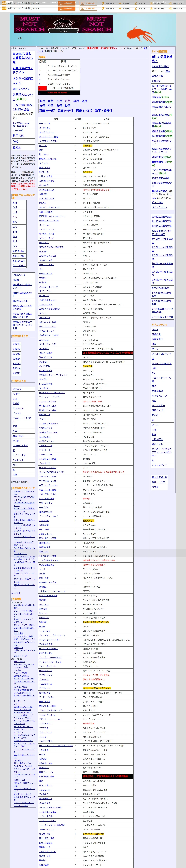Click the orange button in the lower header bar
This screenshot has height=868, width=186.
click(66, 8)
